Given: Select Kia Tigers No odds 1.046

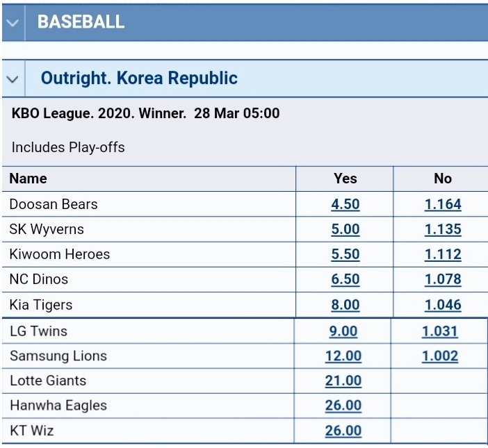Looking at the screenshot, I should [x=443, y=305].
